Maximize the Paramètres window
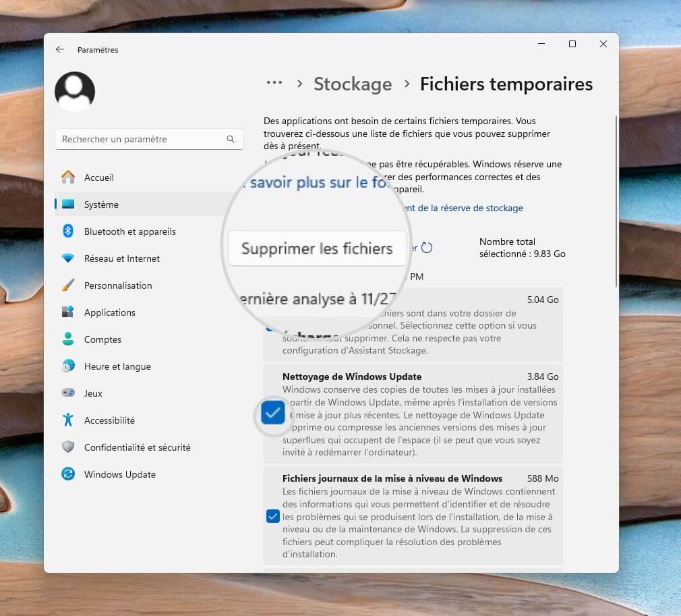The width and height of the screenshot is (681, 616). [572, 44]
